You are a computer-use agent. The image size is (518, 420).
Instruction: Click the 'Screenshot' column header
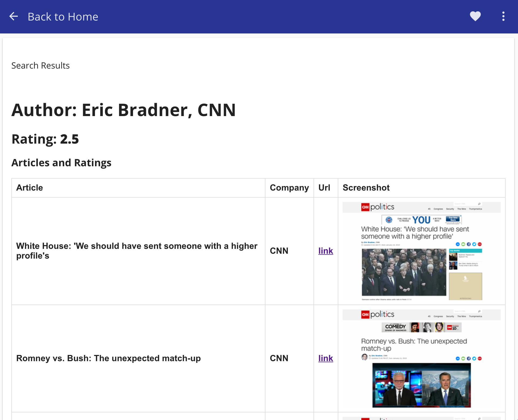click(366, 188)
